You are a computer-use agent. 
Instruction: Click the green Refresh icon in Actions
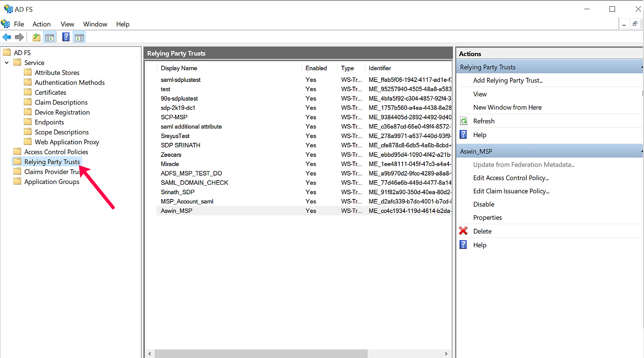(x=464, y=121)
